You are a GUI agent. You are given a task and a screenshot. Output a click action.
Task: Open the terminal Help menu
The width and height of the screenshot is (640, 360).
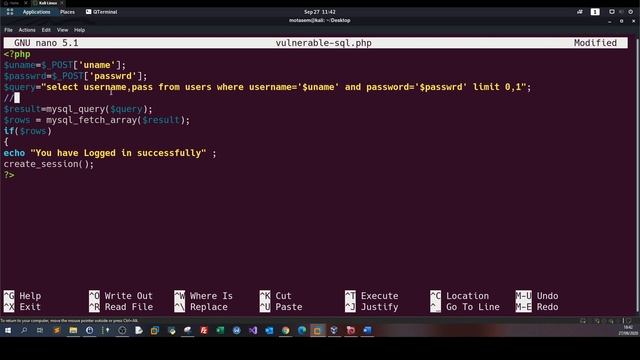80,30
